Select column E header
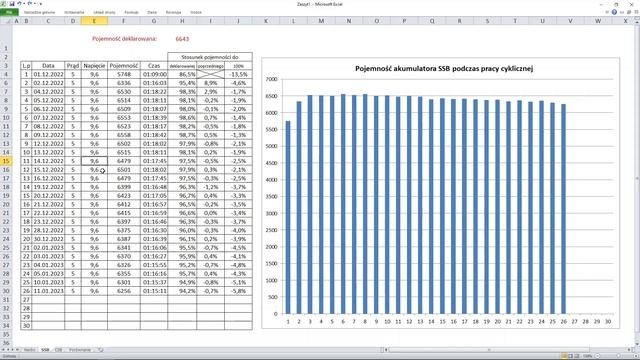Image resolution: width=640 pixels, height=360 pixels. [x=94, y=21]
